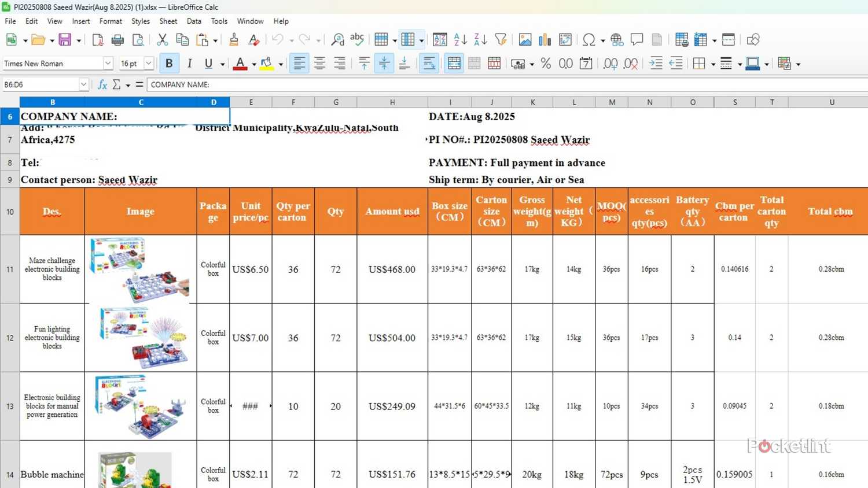Click the Name Box showing B6:D6
Screen dimensions: 868x488
click(41, 84)
